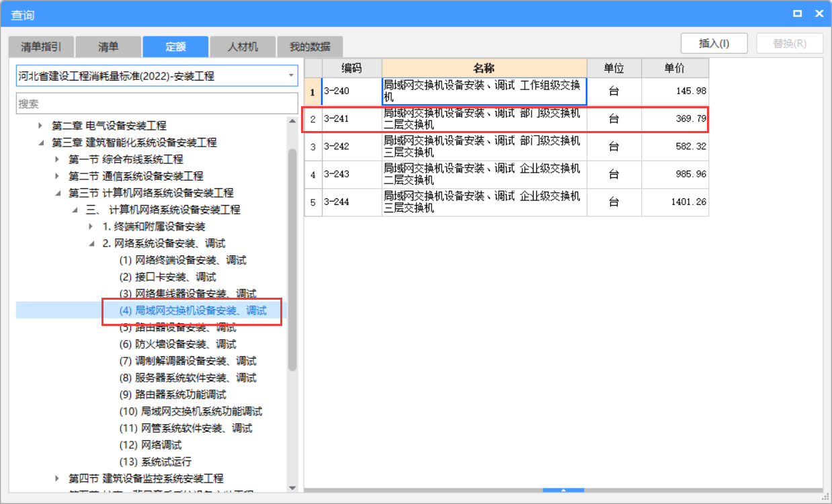Select (13) 系统试运行 tree item
This screenshot has width=832, height=504.
(155, 462)
